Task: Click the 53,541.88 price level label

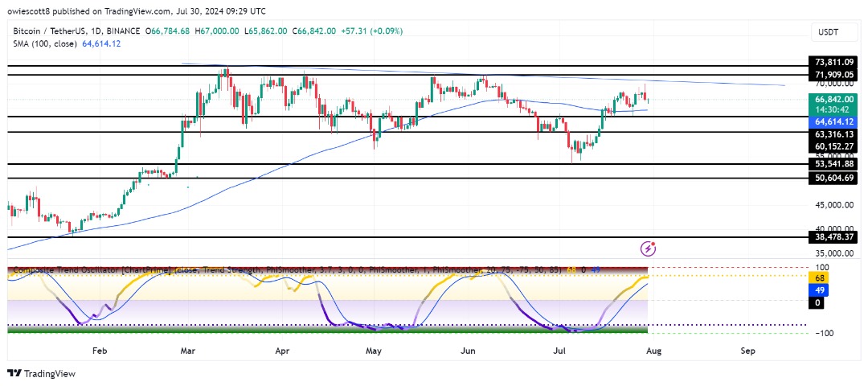Action: pyautogui.click(x=833, y=164)
